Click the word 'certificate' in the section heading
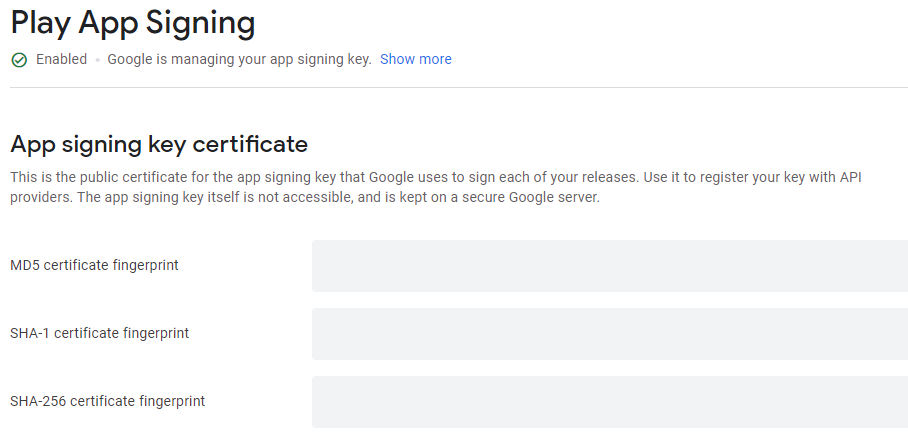 point(248,144)
